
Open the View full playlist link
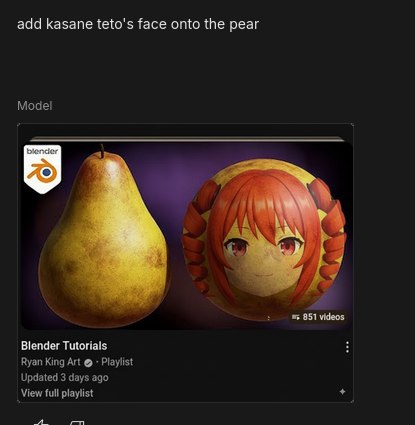[x=57, y=393]
